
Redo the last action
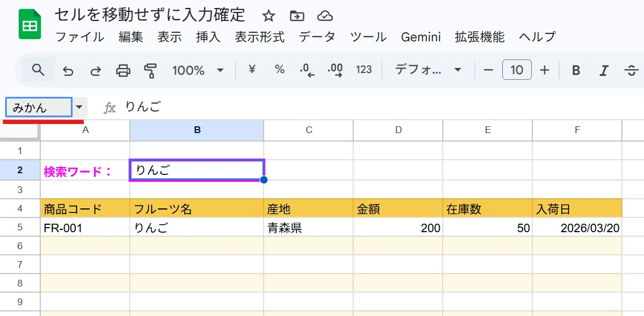coord(95,71)
